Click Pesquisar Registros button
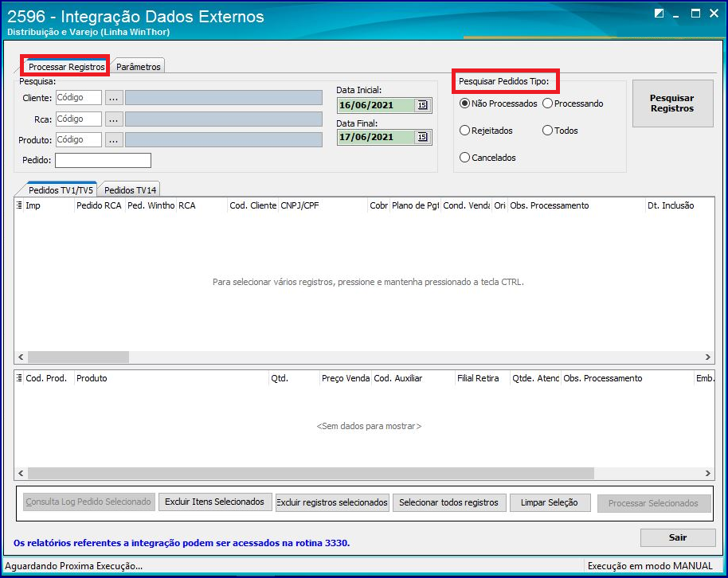Image resolution: width=728 pixels, height=578 pixels. (672, 103)
